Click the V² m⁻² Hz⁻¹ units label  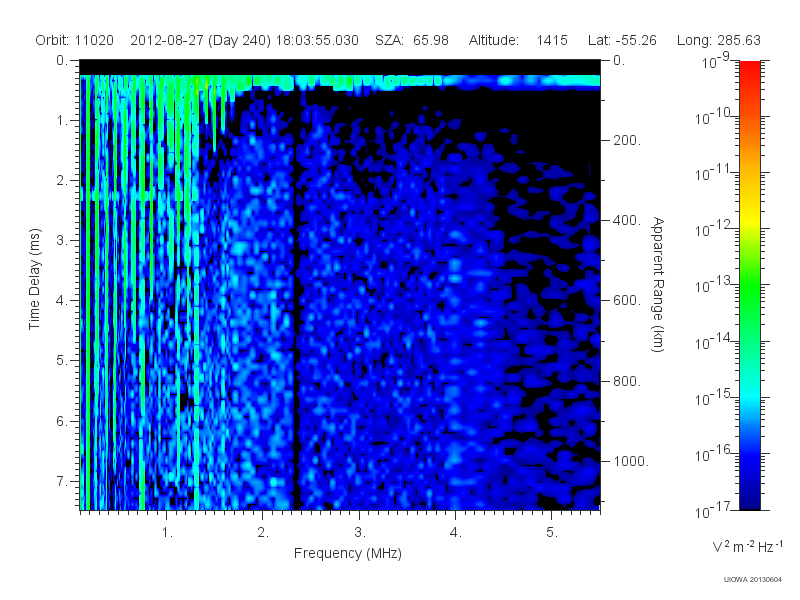point(747,546)
